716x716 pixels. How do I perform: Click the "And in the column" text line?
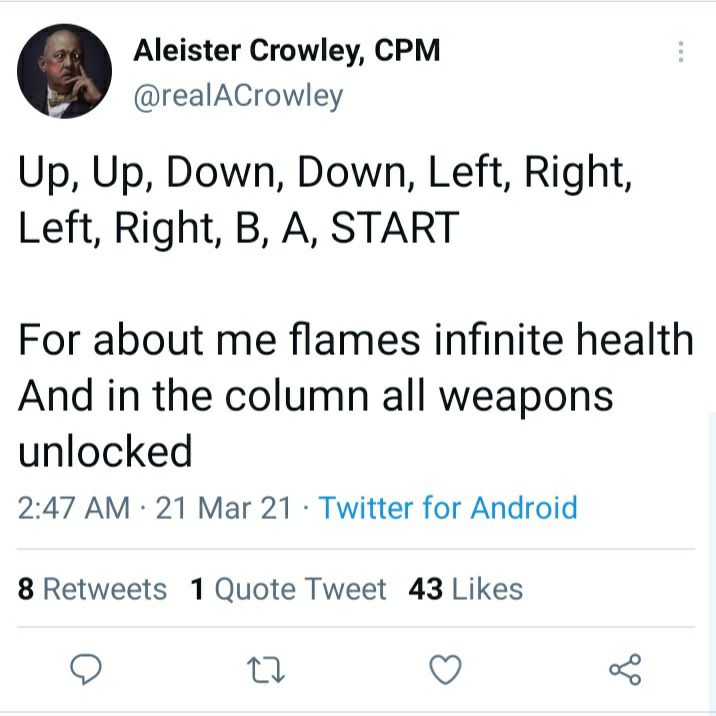point(315,396)
